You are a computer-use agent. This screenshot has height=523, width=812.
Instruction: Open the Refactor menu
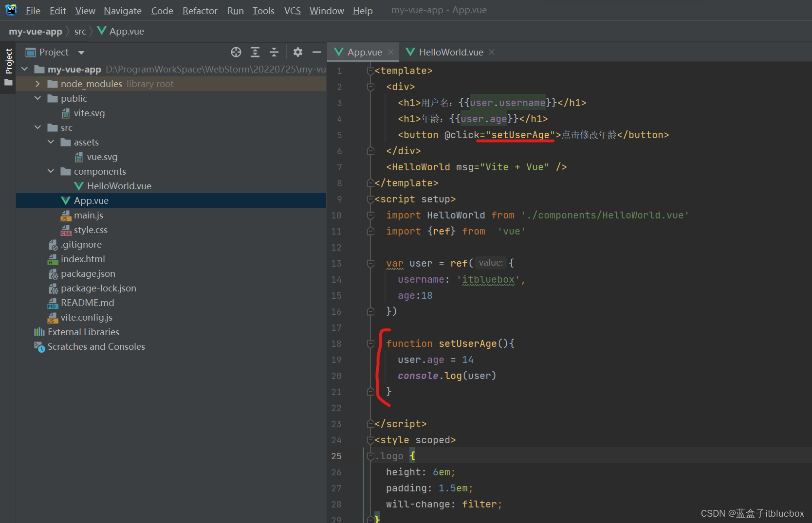point(200,11)
